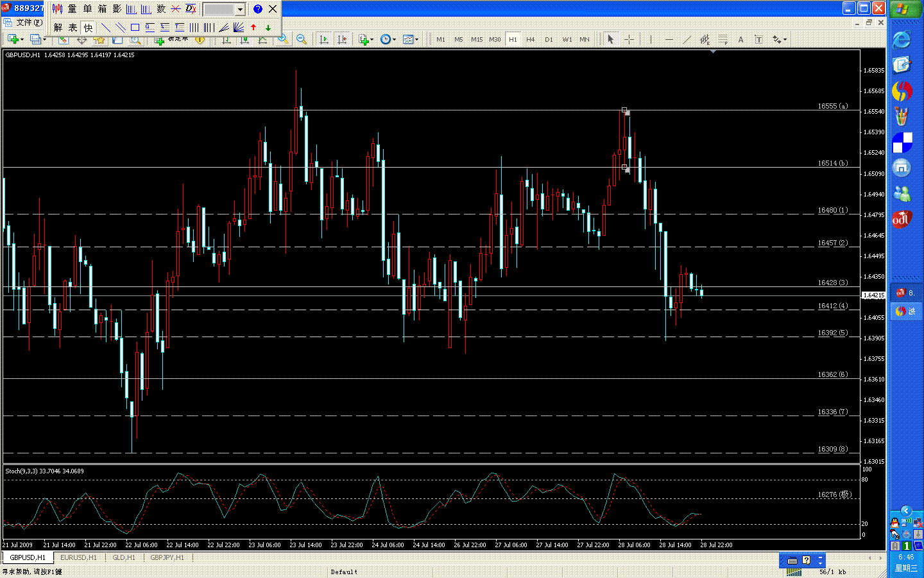Click the red cross lines icon

coord(175,9)
